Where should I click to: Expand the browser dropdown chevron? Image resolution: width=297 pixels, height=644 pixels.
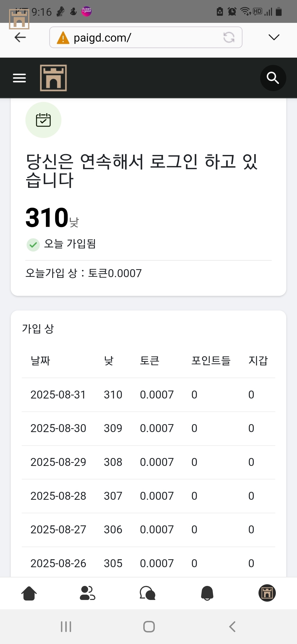(274, 37)
